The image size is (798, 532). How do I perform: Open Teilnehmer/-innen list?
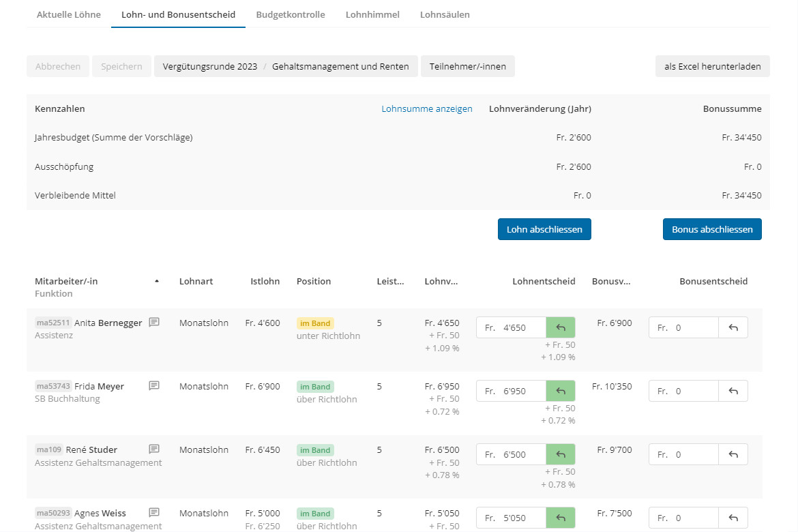point(467,66)
